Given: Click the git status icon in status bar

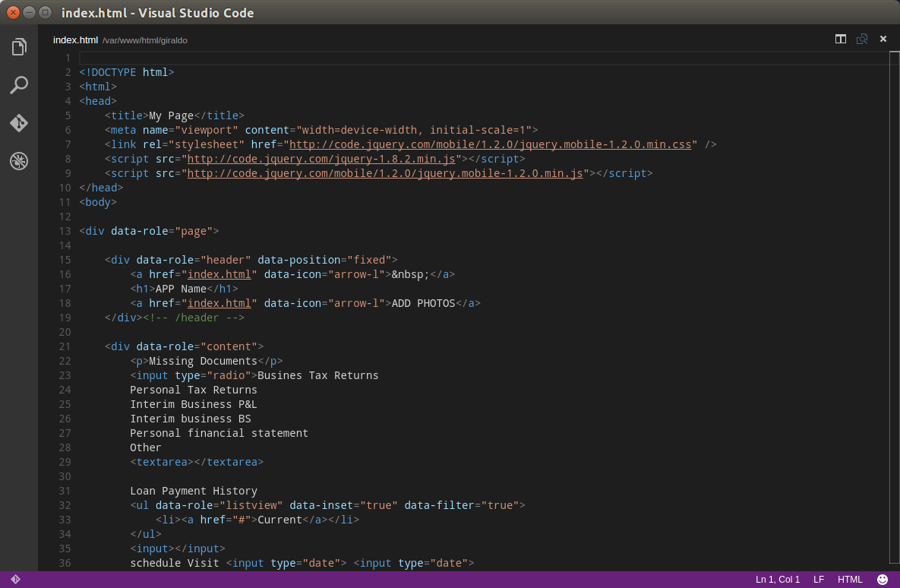Looking at the screenshot, I should pos(15,580).
